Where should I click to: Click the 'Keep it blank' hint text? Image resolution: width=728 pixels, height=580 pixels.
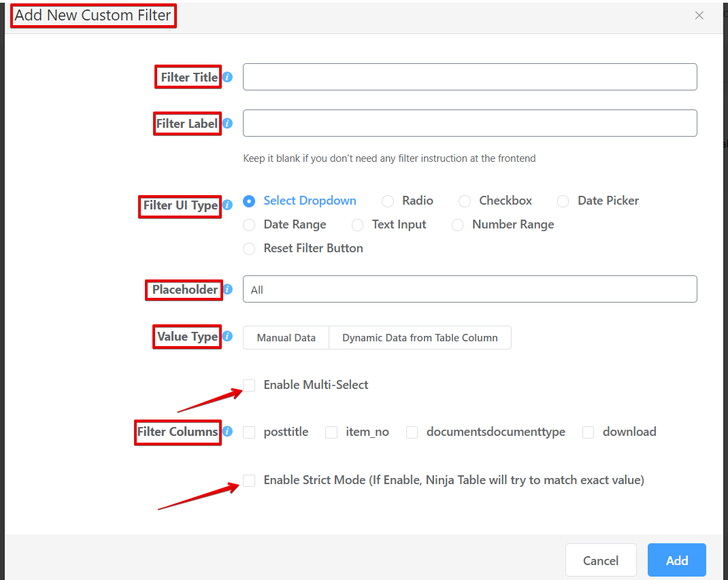tap(390, 158)
